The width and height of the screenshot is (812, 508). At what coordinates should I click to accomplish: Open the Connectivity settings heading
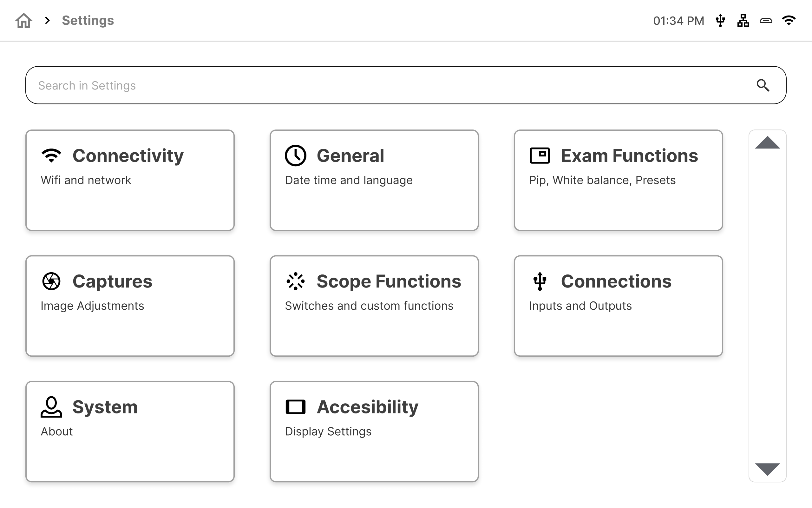[x=128, y=155]
